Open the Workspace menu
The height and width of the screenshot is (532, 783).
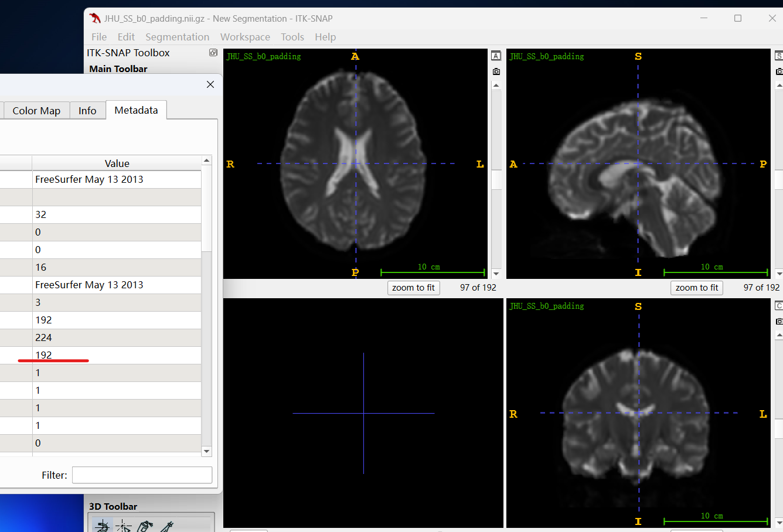click(x=245, y=37)
